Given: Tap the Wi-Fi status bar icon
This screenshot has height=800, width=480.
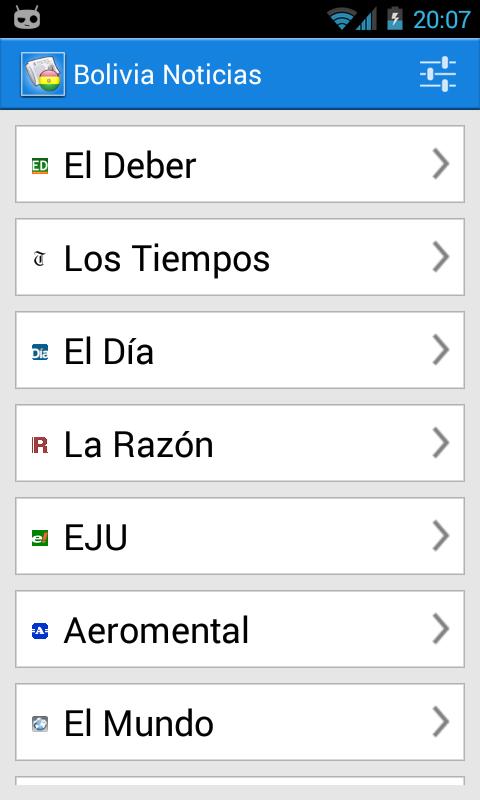Looking at the screenshot, I should tap(341, 19).
